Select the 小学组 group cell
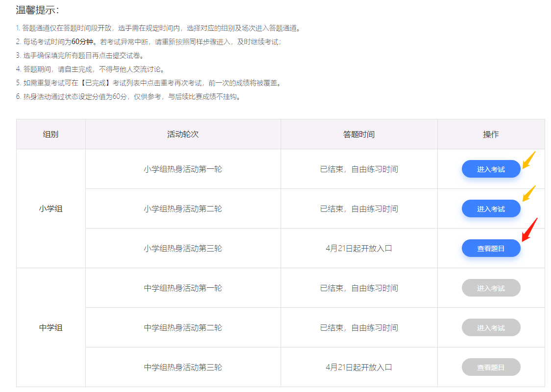This screenshot has height=392, width=551. (x=50, y=208)
